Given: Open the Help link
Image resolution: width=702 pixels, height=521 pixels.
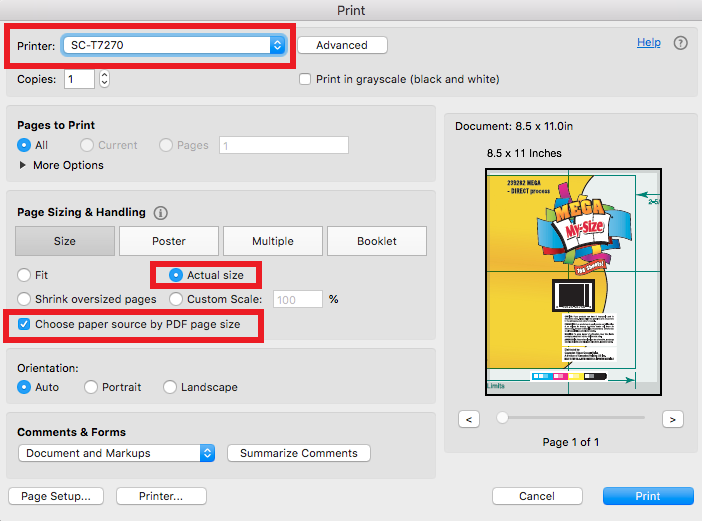Looking at the screenshot, I should click(649, 43).
